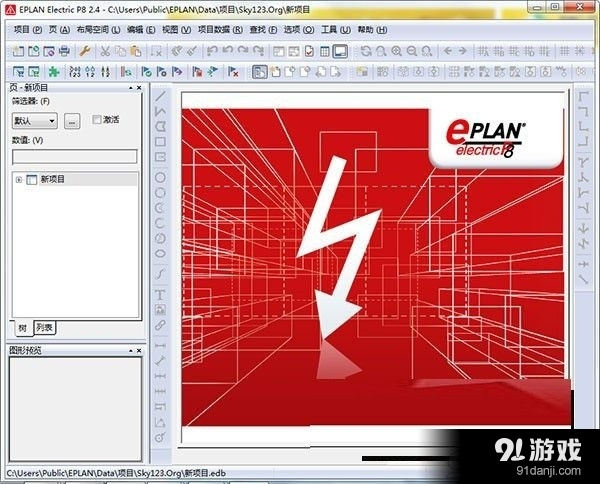
Task: Expand the 新项目 tree node
Action: [18, 179]
